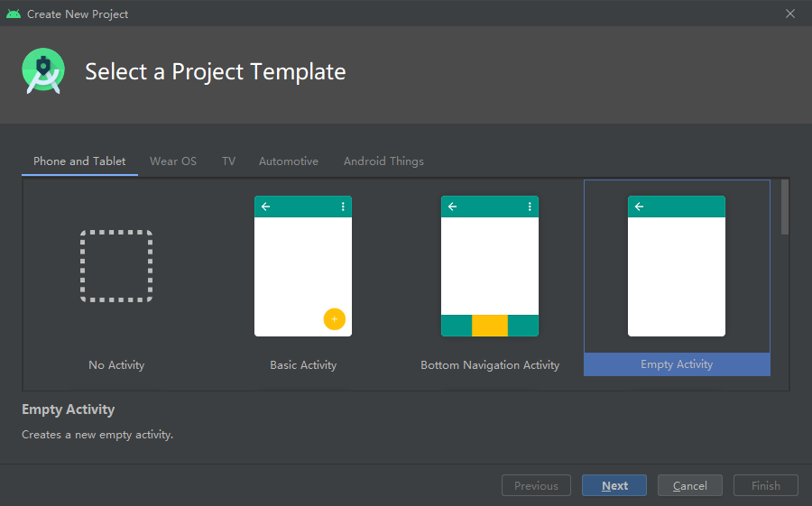
Task: Open the TV tab
Action: (x=228, y=161)
